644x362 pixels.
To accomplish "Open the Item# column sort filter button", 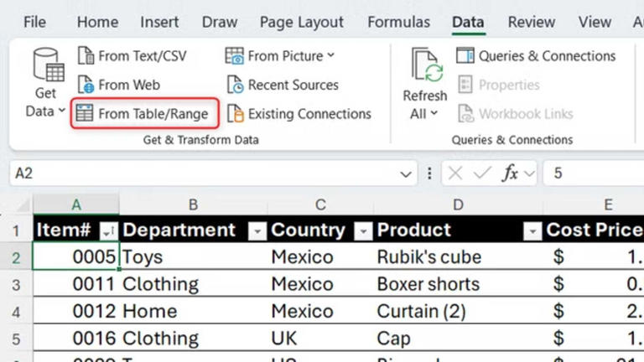I will [x=108, y=230].
